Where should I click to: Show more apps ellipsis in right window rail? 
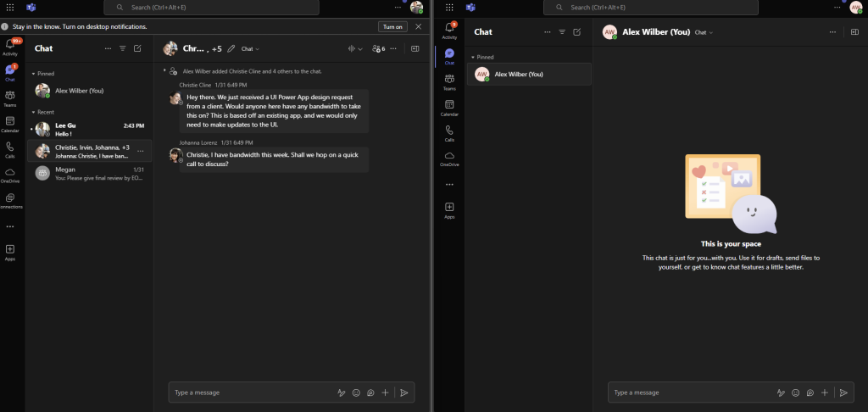pos(449,185)
